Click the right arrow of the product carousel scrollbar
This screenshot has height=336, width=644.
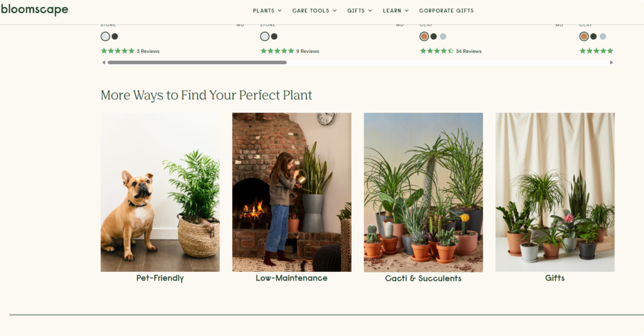pyautogui.click(x=611, y=62)
